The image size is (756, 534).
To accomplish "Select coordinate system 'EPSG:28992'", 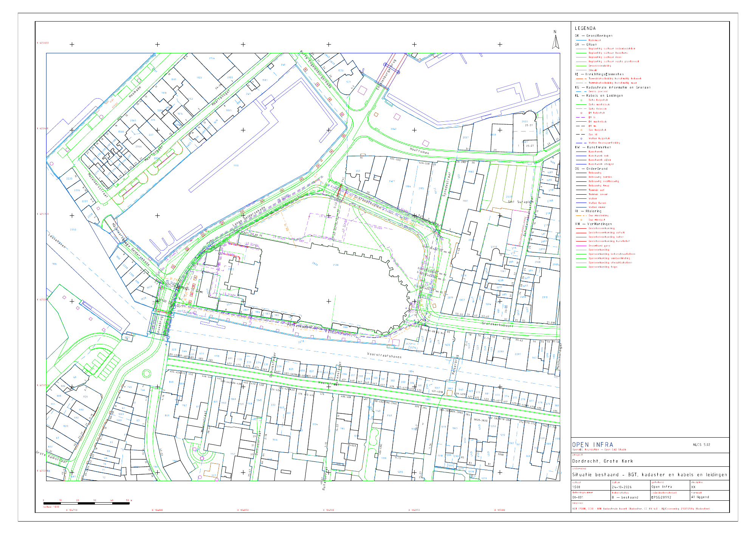I will [661, 497].
